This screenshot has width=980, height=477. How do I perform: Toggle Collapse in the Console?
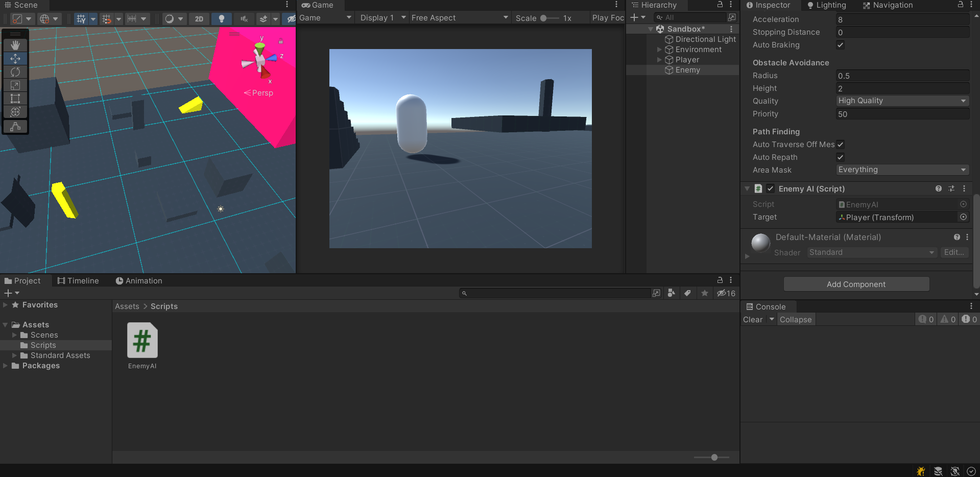click(x=795, y=320)
